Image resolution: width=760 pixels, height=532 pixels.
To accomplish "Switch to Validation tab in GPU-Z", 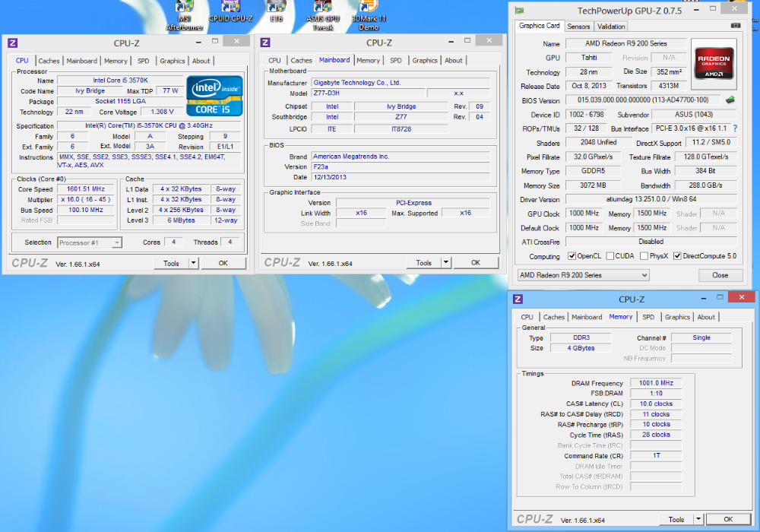I will click(x=611, y=26).
